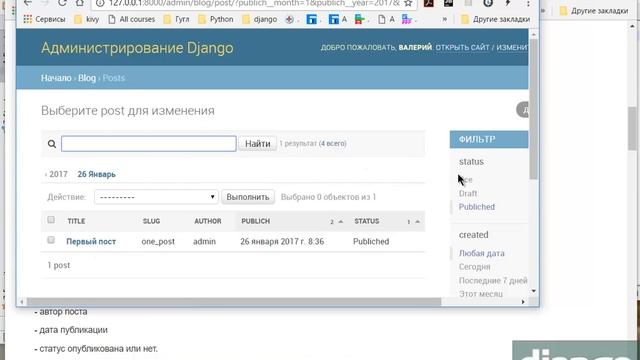Screen dimensions: 640x360
Task: Open the All courses bookmark
Action: (131, 19)
